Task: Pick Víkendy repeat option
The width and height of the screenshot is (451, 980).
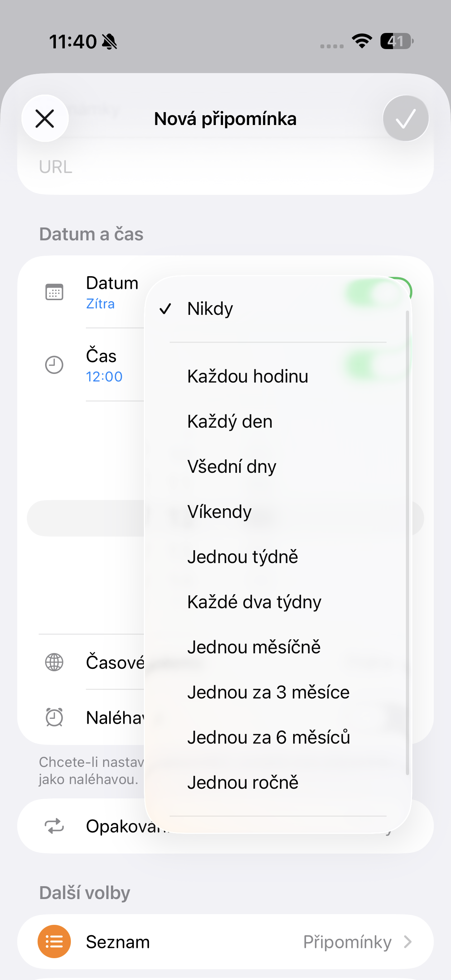Action: pos(219,512)
